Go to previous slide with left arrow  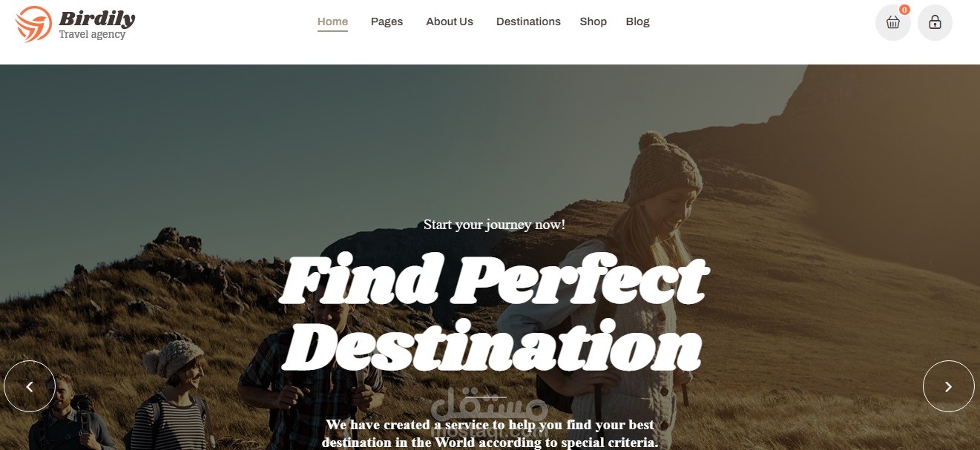(30, 386)
